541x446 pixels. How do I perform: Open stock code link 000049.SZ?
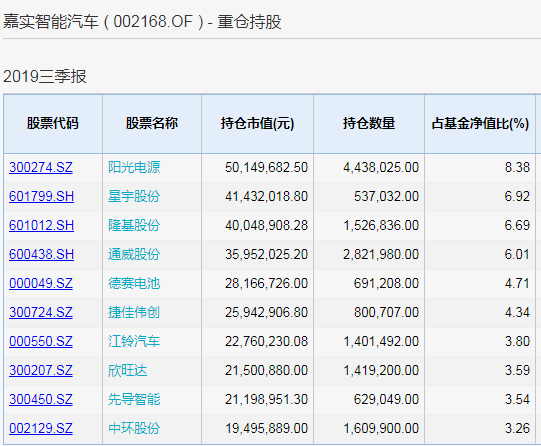tap(41, 284)
